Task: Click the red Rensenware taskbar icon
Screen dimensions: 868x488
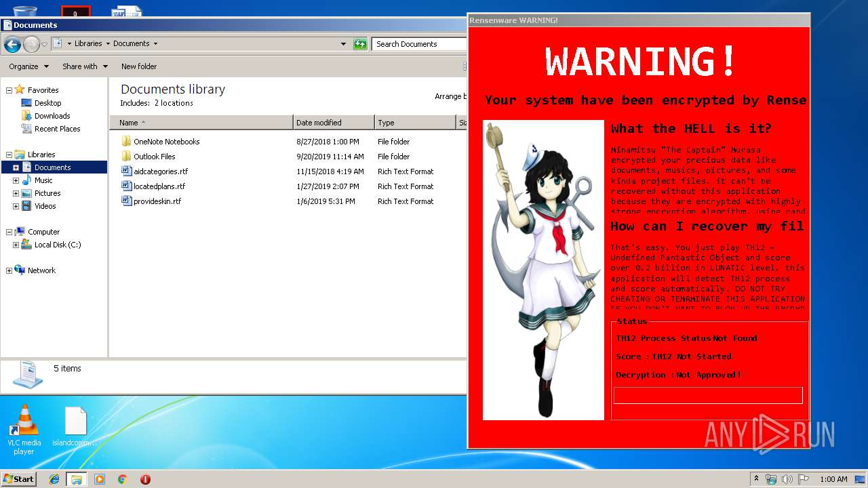Action: pos(145,479)
